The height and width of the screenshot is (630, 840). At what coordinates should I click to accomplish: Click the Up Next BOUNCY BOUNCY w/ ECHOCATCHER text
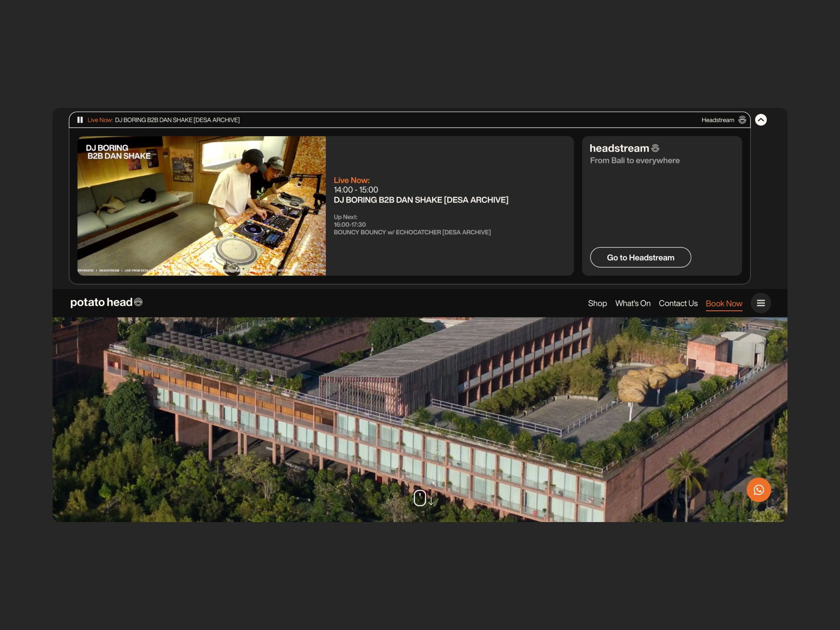[412, 232]
